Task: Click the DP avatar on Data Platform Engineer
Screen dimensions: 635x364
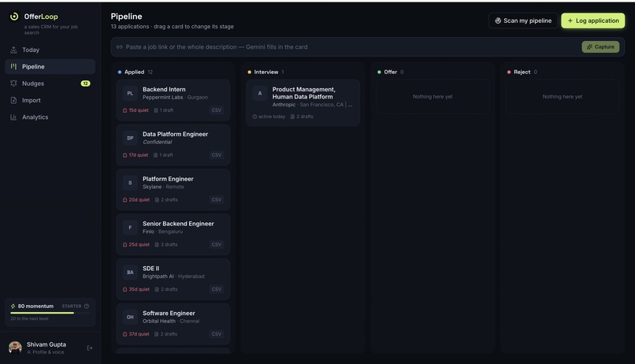Action: [130, 138]
